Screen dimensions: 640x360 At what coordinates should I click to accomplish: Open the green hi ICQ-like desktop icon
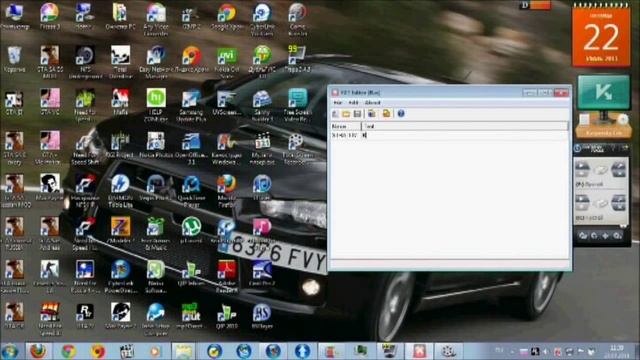coord(156,105)
